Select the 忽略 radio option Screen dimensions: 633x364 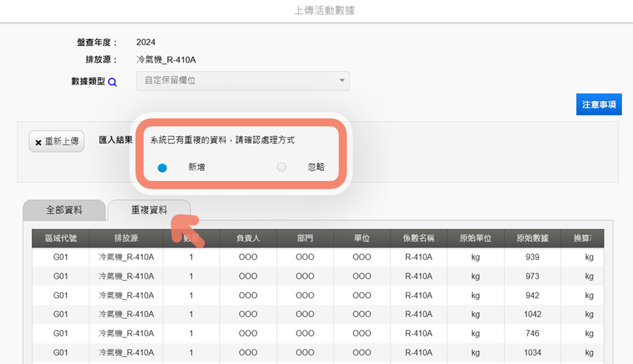[x=282, y=167]
